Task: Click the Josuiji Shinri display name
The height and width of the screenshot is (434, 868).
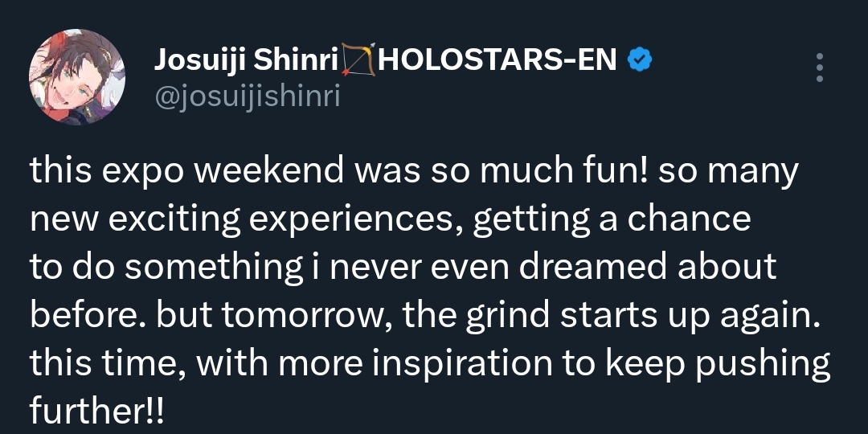Action: 246,59
